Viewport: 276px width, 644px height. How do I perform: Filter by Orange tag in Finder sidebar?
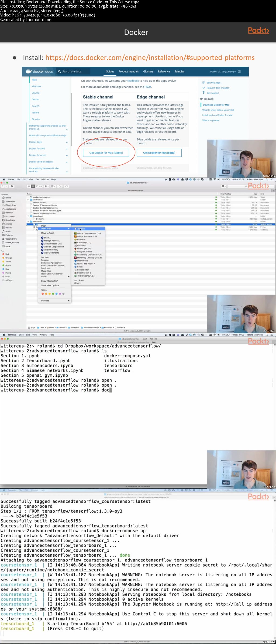pyautogui.click(x=7, y=258)
